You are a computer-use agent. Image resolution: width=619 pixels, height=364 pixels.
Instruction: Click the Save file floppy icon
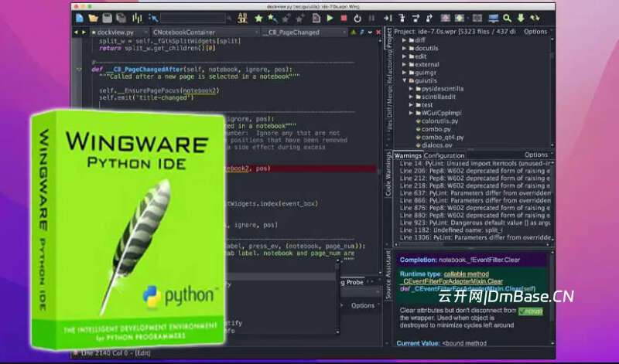[107, 18]
